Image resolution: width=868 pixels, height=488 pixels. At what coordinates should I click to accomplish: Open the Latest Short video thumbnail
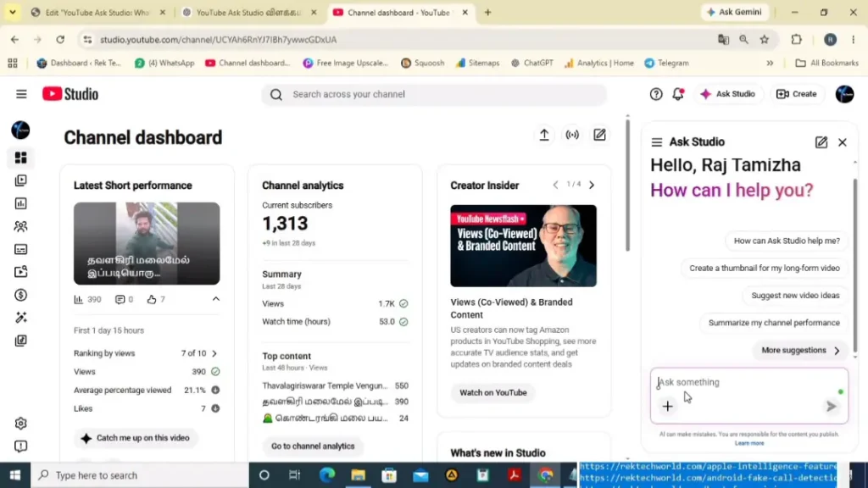pos(147,243)
